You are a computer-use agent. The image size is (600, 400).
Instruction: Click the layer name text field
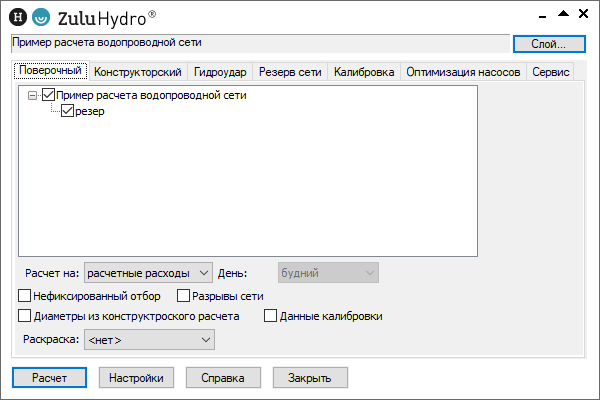258,43
